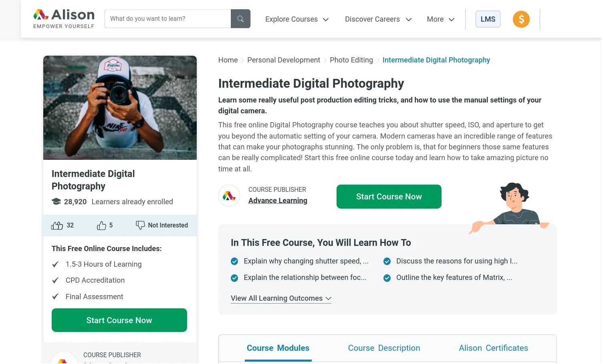Click the Not Interested thumbs down icon
The height and width of the screenshot is (364, 603).
click(x=140, y=225)
